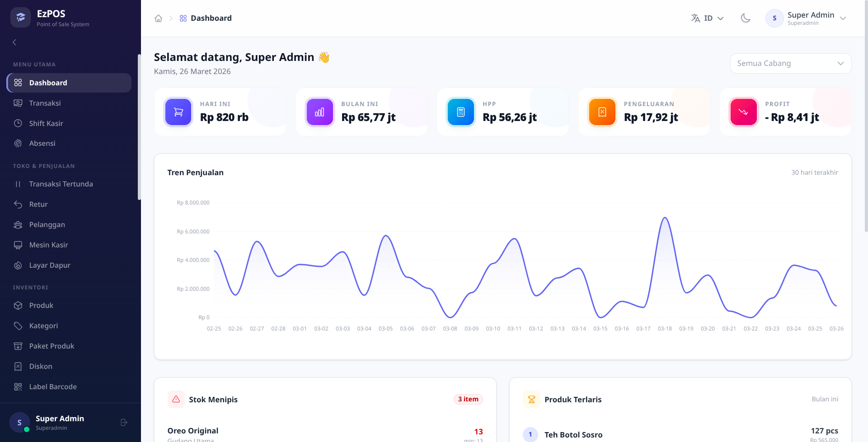Open the Transaksi menu item
The image size is (868, 442).
(45, 103)
